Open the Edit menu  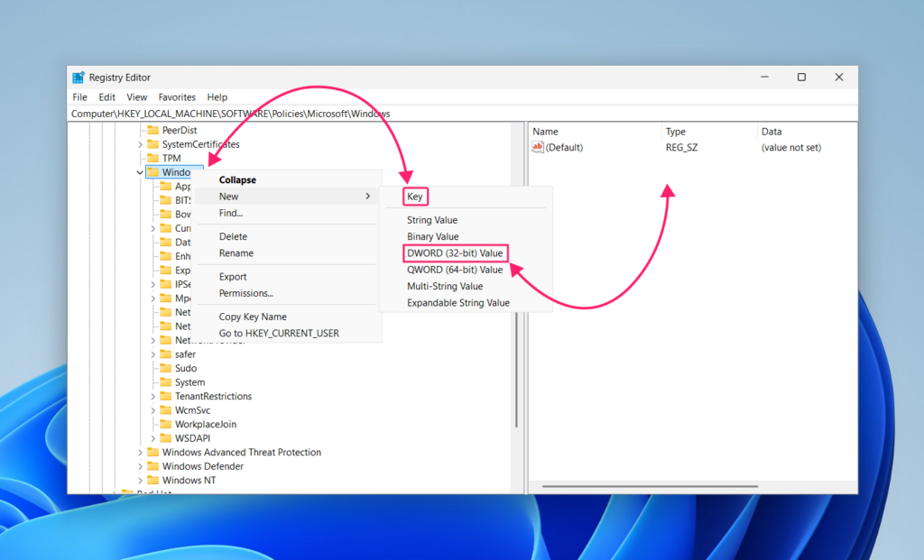click(x=106, y=97)
